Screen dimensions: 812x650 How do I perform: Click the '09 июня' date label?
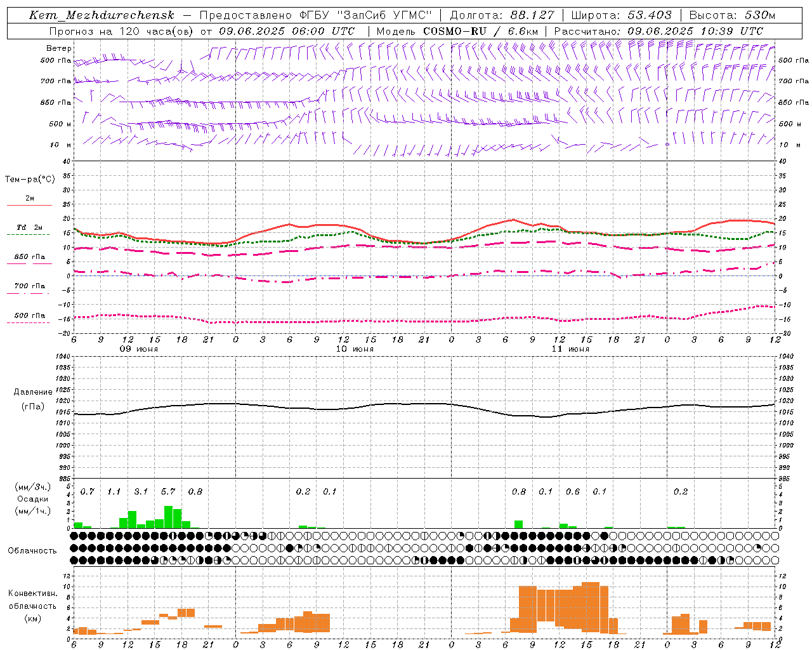tap(139, 349)
